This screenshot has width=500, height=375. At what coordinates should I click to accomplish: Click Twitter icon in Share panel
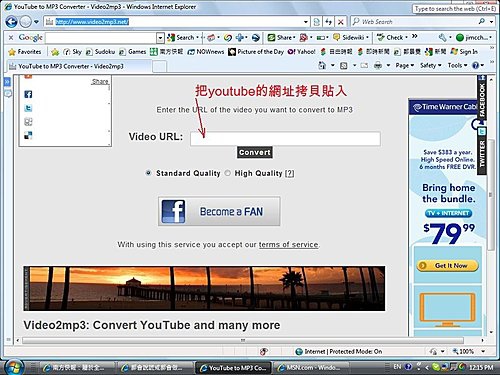28,108
